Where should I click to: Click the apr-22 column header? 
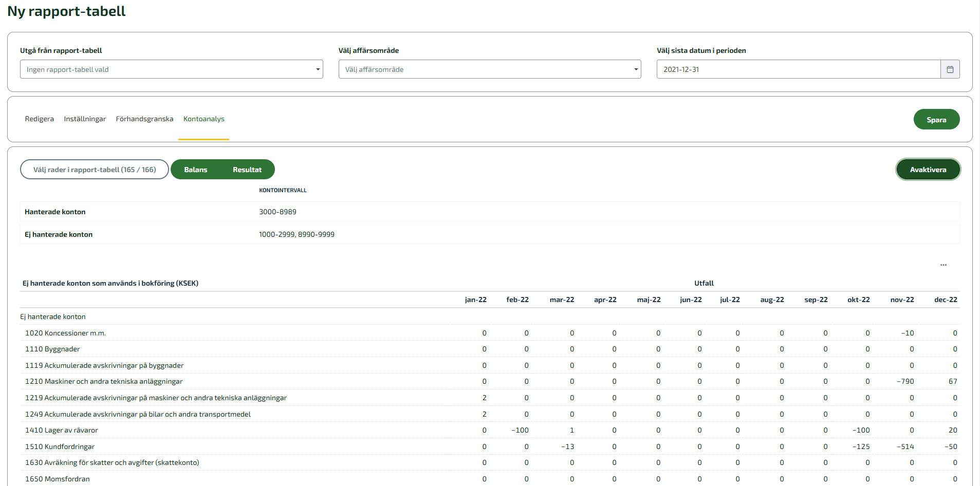605,300
